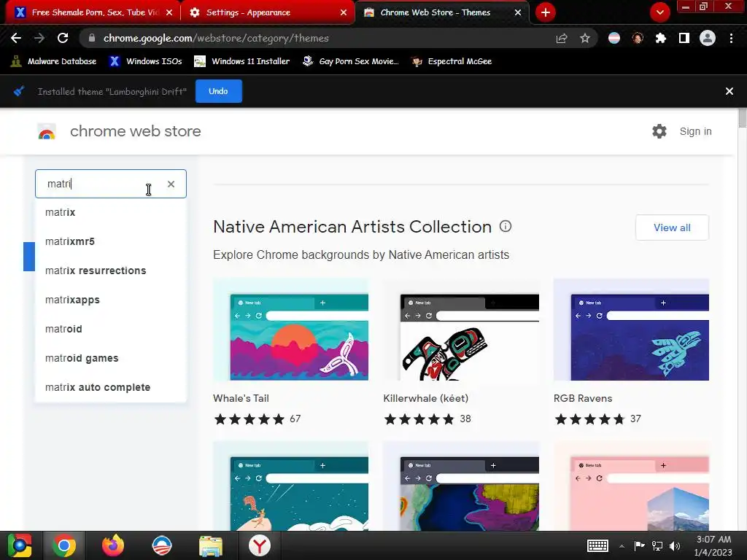Close the Settings - Appearance tab
747x560 pixels.
pos(344,12)
